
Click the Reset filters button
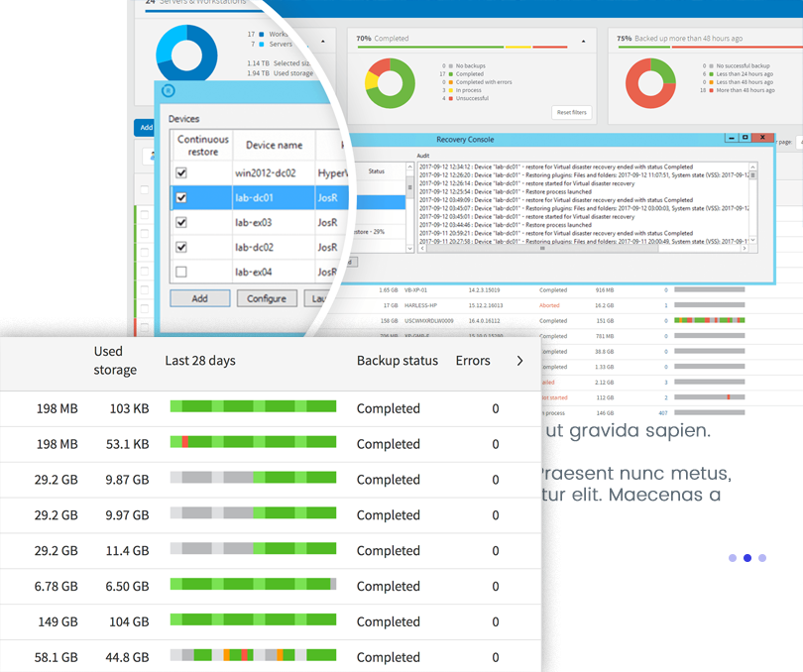click(572, 111)
